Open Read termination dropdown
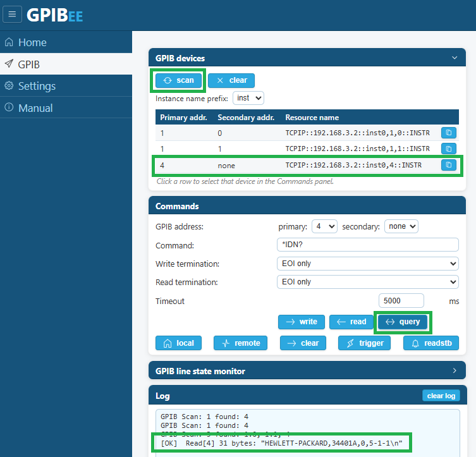 (x=368, y=282)
